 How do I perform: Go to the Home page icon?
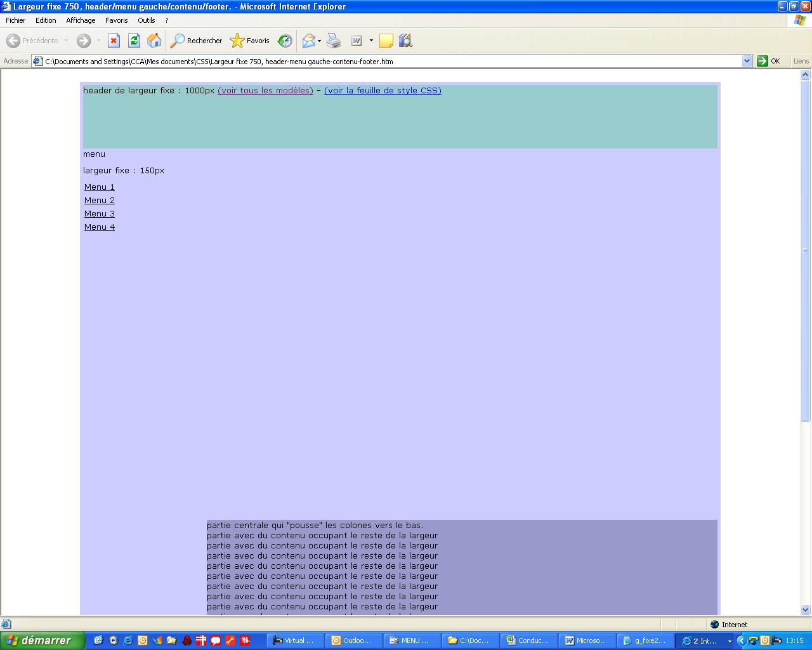[154, 41]
